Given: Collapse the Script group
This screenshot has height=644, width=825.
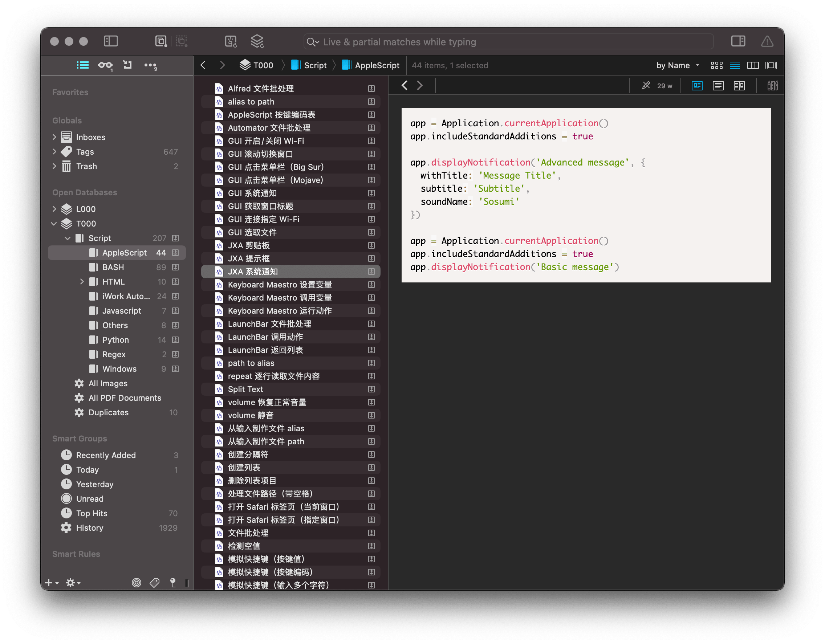Looking at the screenshot, I should pos(68,238).
